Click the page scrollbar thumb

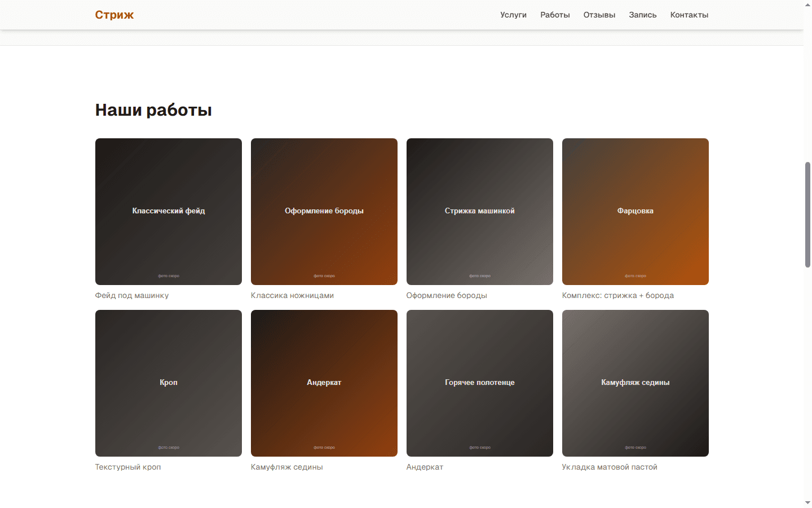click(x=807, y=214)
